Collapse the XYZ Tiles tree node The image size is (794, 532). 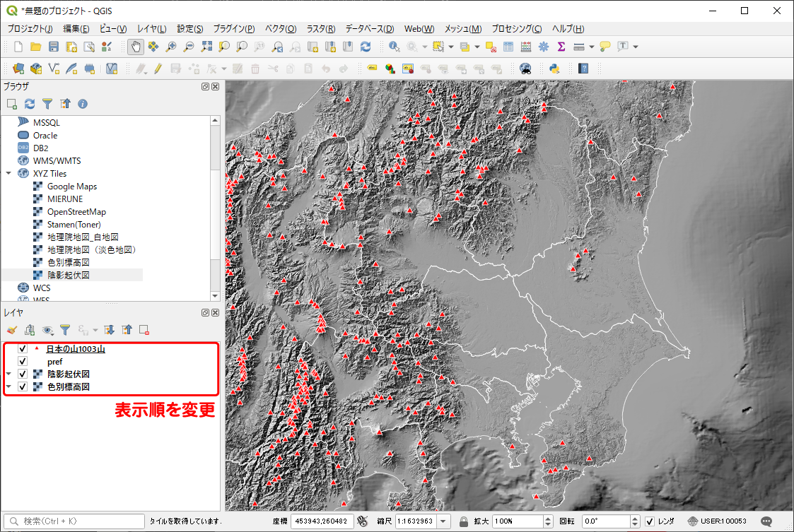pos(8,174)
